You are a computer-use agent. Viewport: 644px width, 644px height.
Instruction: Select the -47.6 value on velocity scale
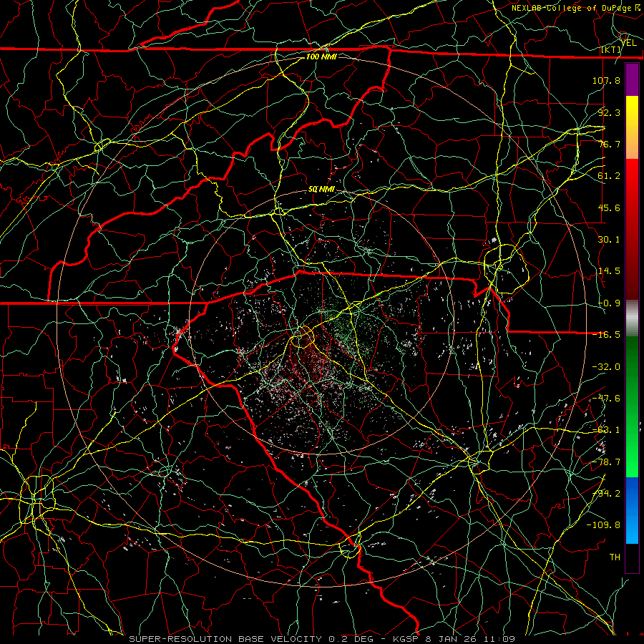(x=606, y=399)
